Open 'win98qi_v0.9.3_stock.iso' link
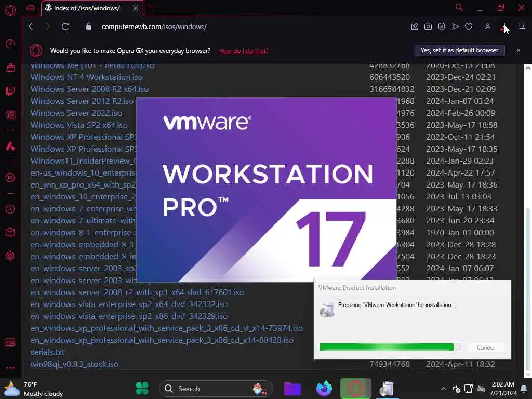Image resolution: width=532 pixels, height=399 pixels. pyautogui.click(x=74, y=364)
